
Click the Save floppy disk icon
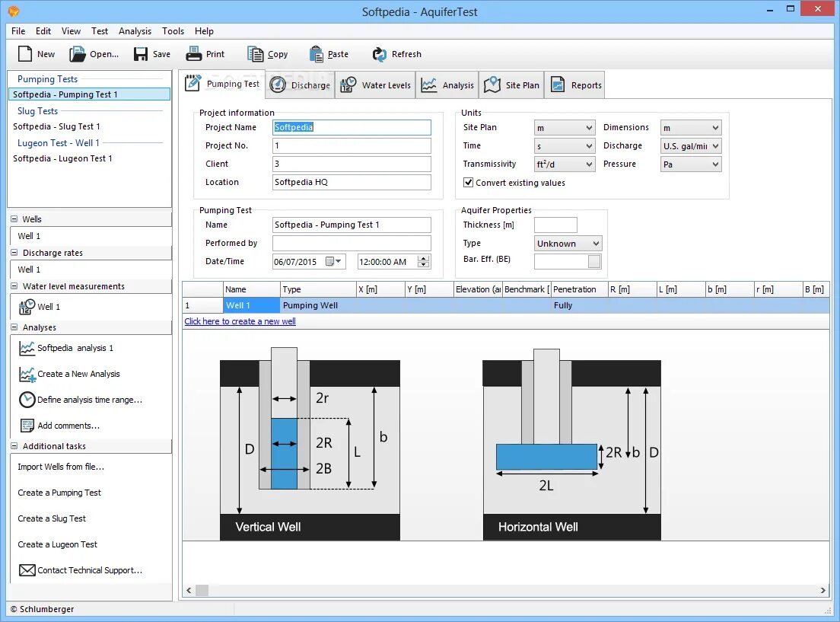140,54
